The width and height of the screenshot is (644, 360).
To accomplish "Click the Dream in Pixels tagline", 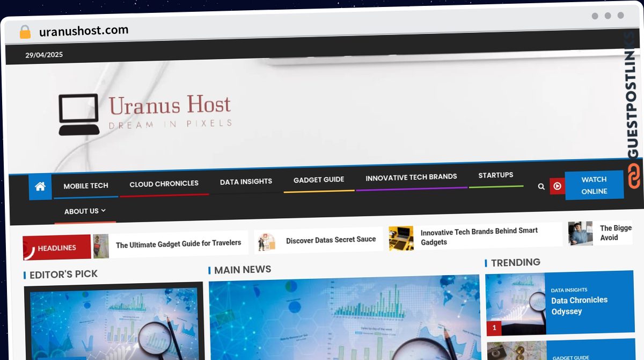I will (x=170, y=124).
